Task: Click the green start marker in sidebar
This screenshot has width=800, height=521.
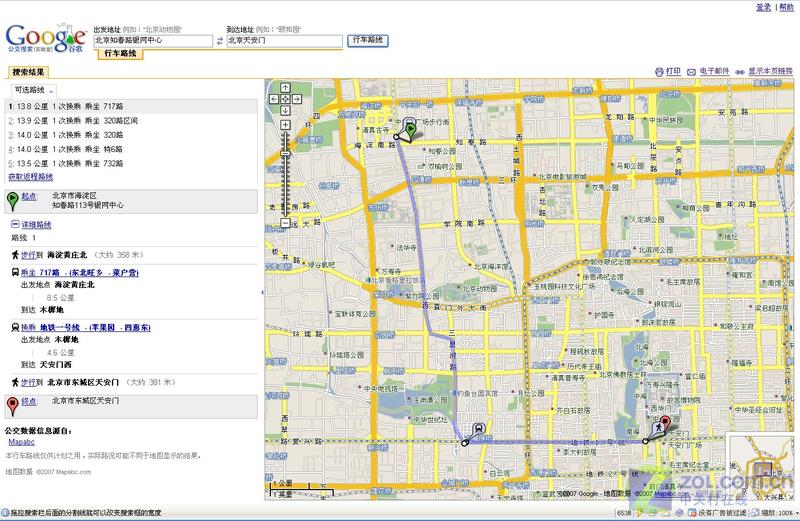Action: (x=12, y=201)
